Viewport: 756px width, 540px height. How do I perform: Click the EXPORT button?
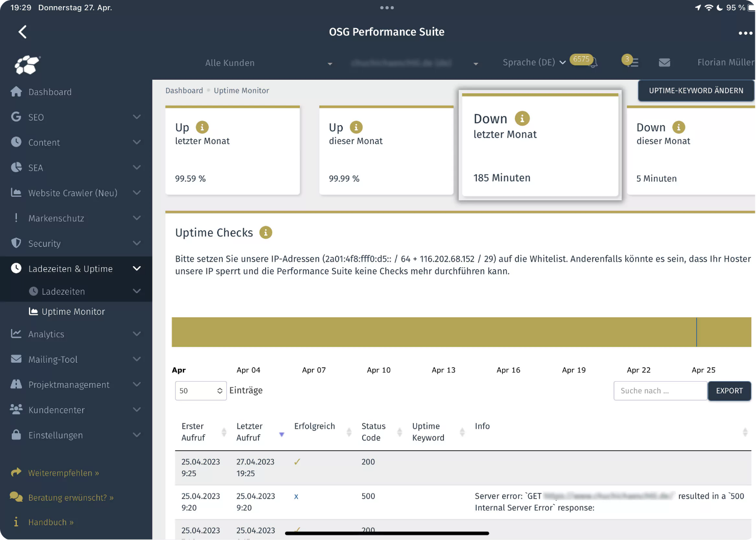click(729, 391)
